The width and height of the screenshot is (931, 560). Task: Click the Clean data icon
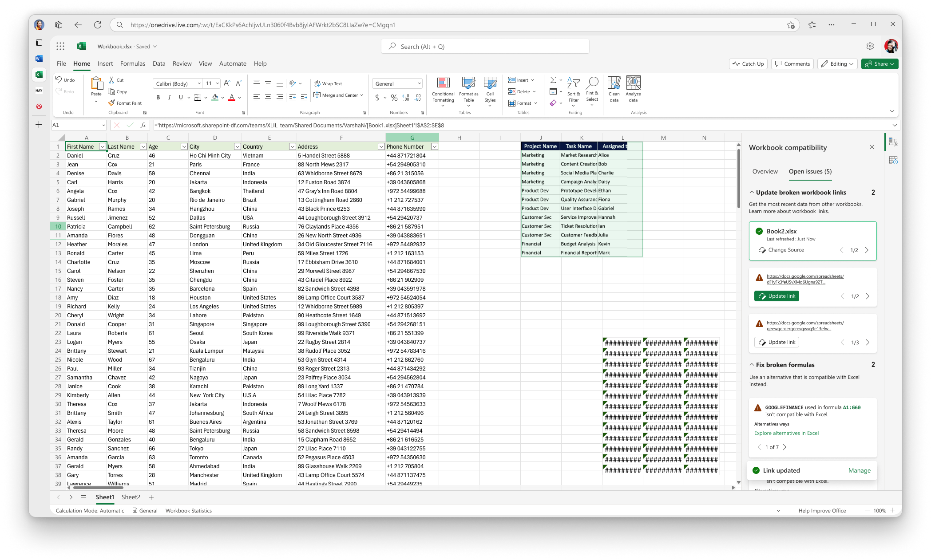click(614, 90)
